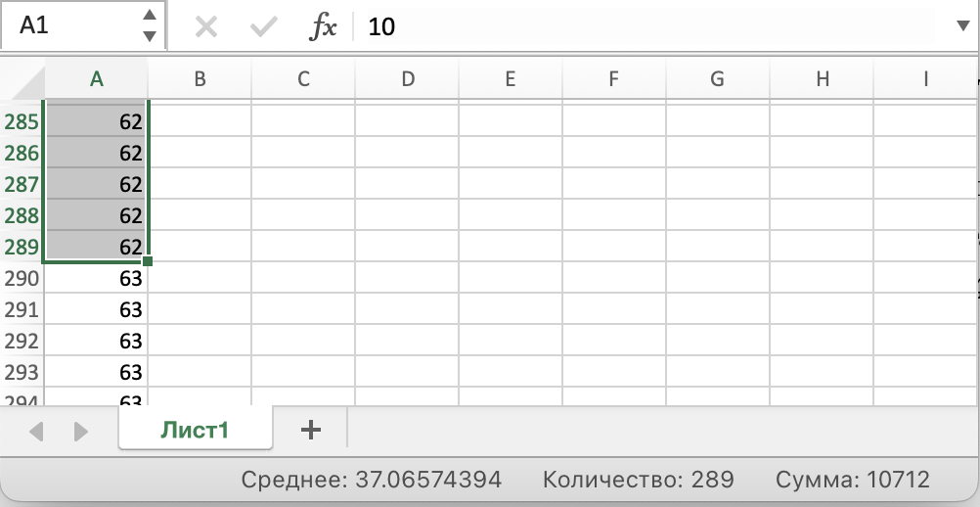Expand the formula bar dropdown arrow
Viewport: 980px width, 507px height.
(962, 26)
